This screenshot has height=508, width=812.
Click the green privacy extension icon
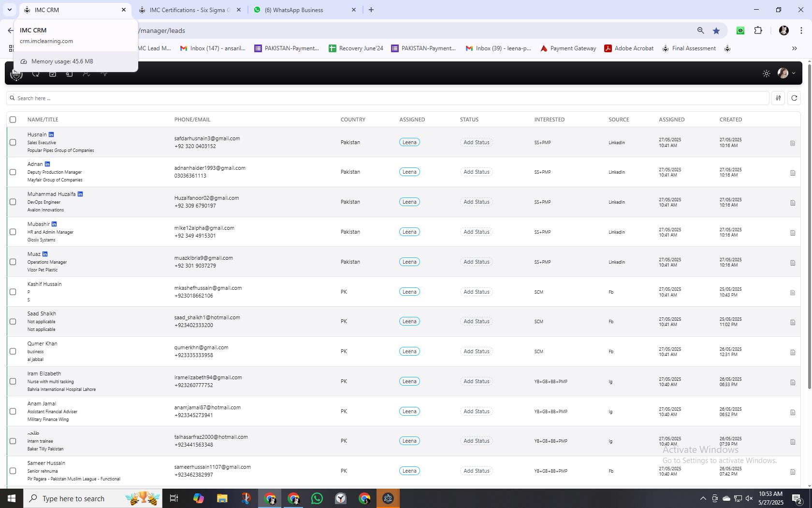(740, 30)
